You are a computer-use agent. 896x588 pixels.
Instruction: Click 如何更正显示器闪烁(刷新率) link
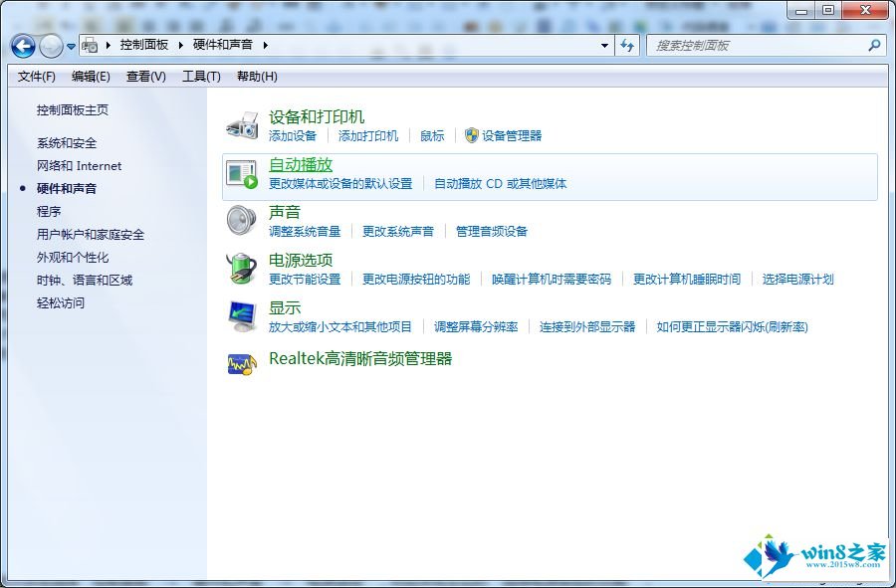[x=732, y=327]
